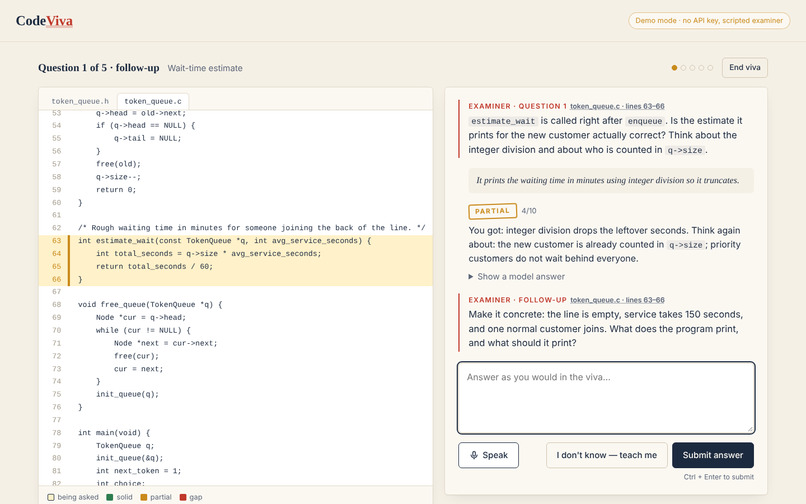Image resolution: width=806 pixels, height=504 pixels.
Task: Focus the answer text area
Action: [x=606, y=398]
